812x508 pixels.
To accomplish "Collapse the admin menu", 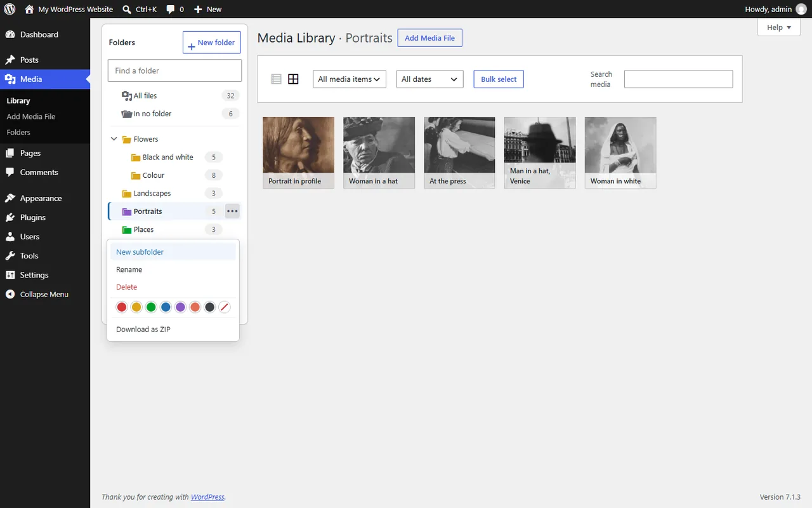I will click(45, 294).
